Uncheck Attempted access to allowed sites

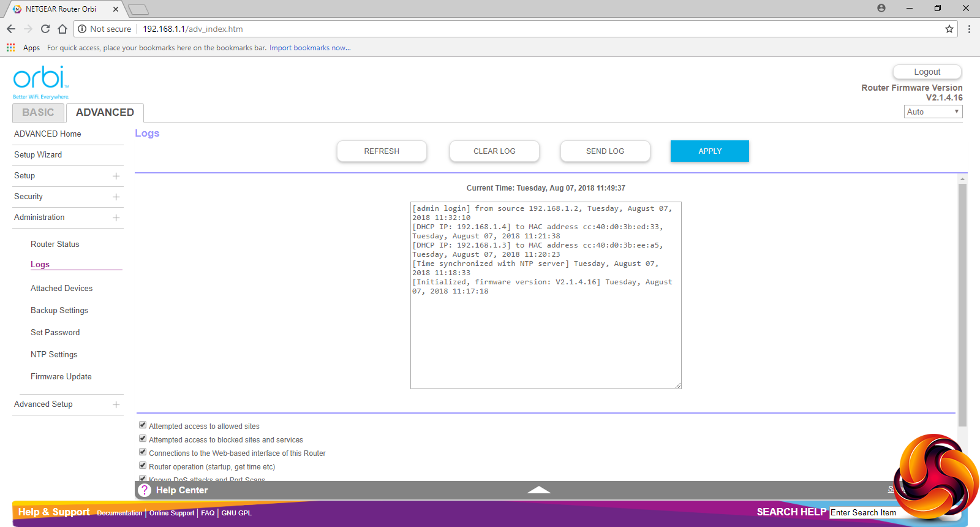pos(143,425)
